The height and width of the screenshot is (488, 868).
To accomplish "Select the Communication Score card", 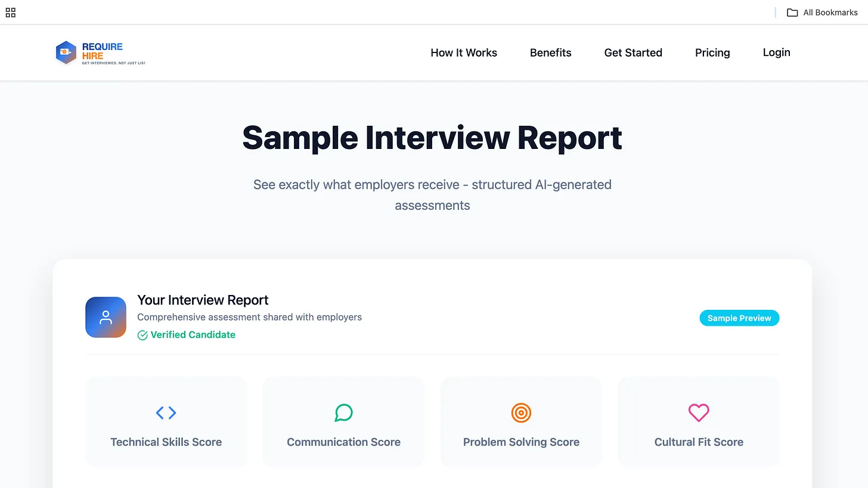I will tap(343, 421).
